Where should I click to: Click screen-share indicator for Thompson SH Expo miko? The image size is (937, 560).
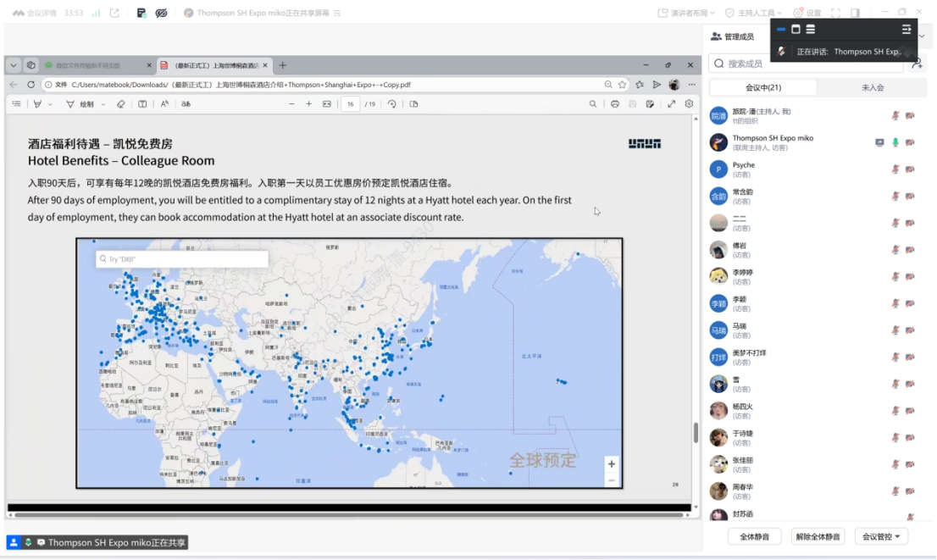[879, 142]
